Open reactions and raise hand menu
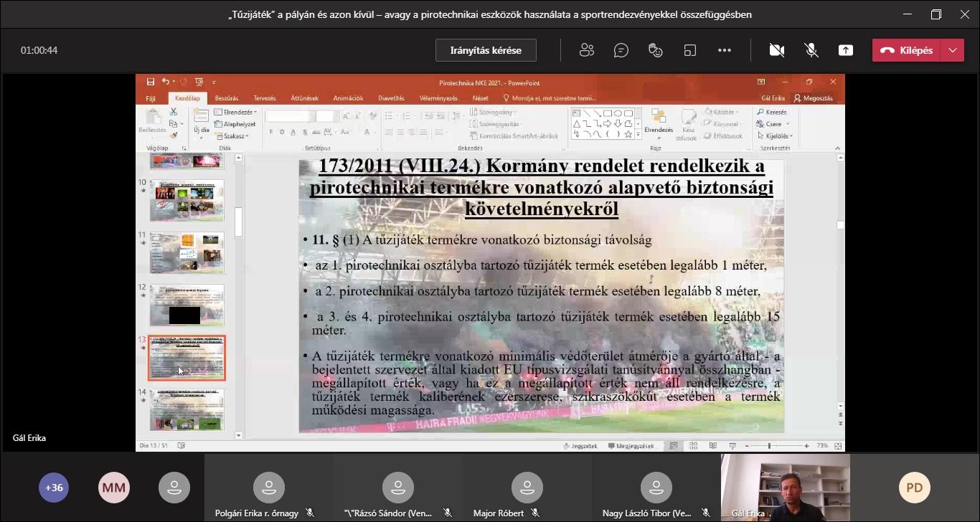 pos(656,50)
